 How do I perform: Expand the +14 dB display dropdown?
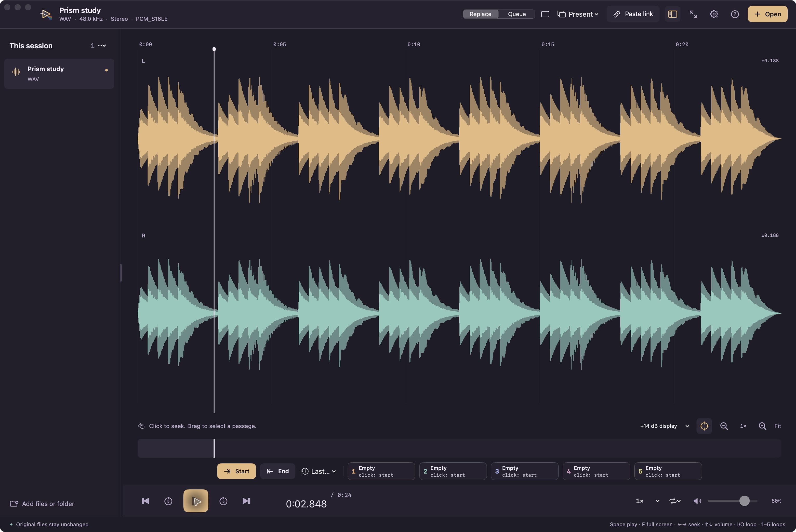(664, 426)
